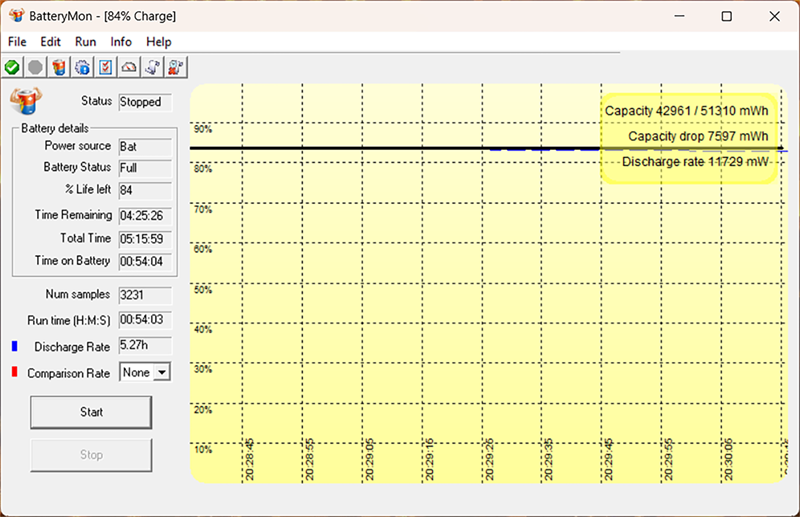
Task: Click the green checkmark start icon
Action: (x=12, y=67)
